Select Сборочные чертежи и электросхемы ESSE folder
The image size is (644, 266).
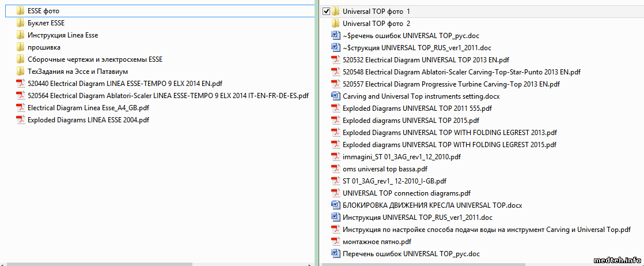[x=95, y=59]
